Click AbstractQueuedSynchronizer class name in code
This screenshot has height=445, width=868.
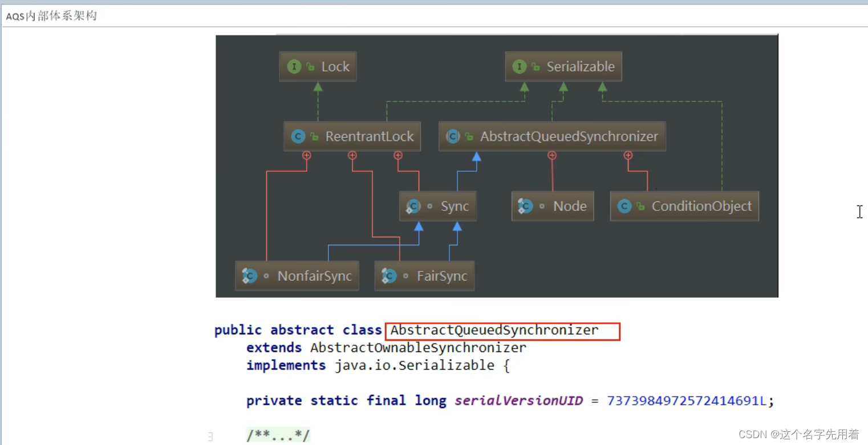coord(494,330)
